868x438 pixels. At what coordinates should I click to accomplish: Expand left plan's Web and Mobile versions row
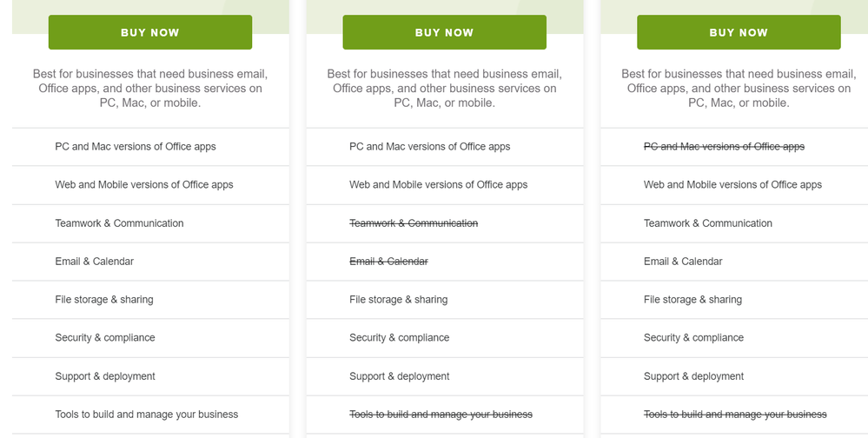pos(144,185)
